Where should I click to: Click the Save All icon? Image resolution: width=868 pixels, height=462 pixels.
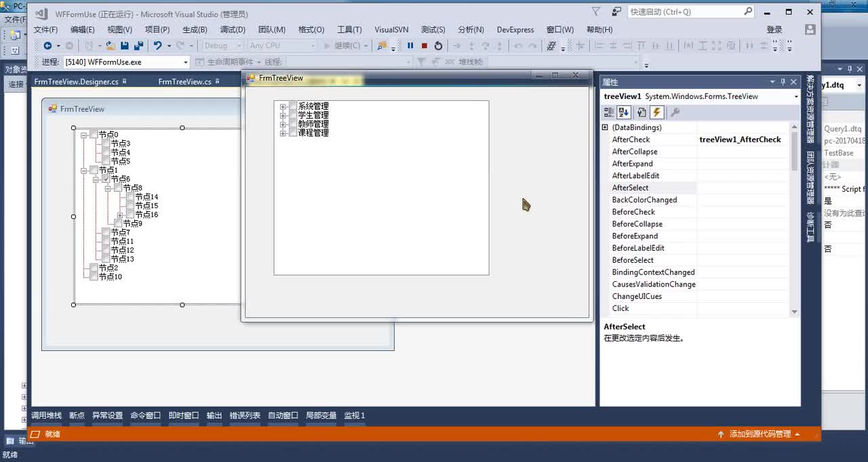[138, 45]
